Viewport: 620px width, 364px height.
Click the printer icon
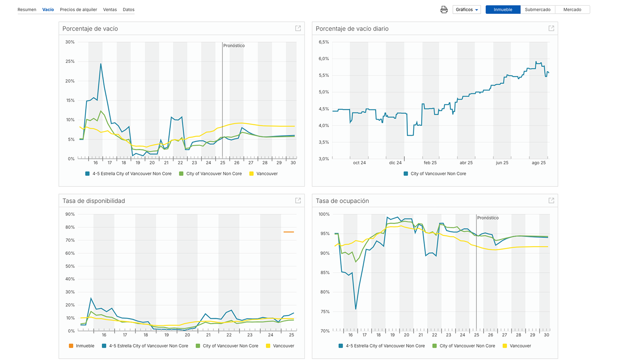444,10
